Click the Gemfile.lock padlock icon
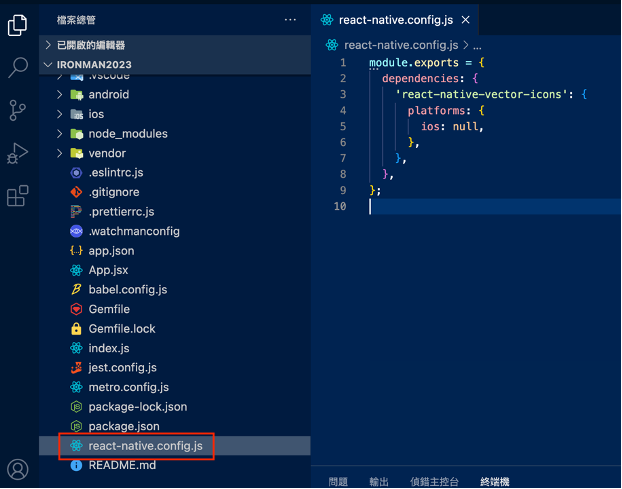622x489 pixels. (76, 328)
